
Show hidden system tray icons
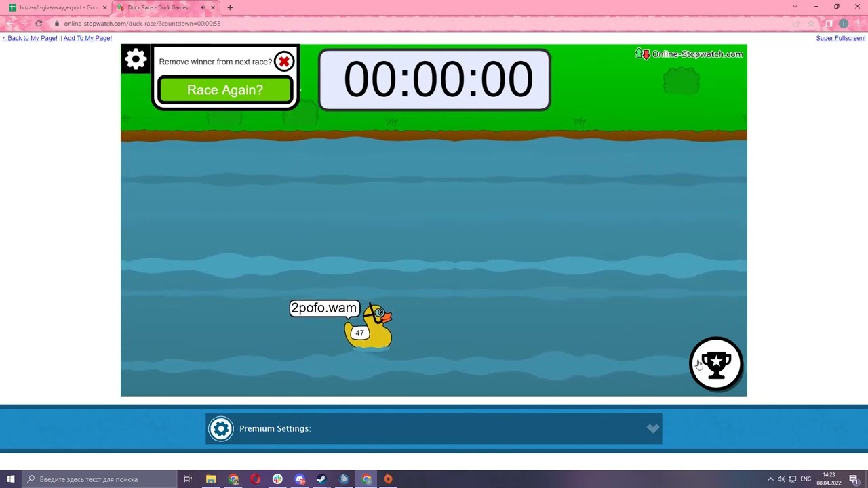[770, 479]
